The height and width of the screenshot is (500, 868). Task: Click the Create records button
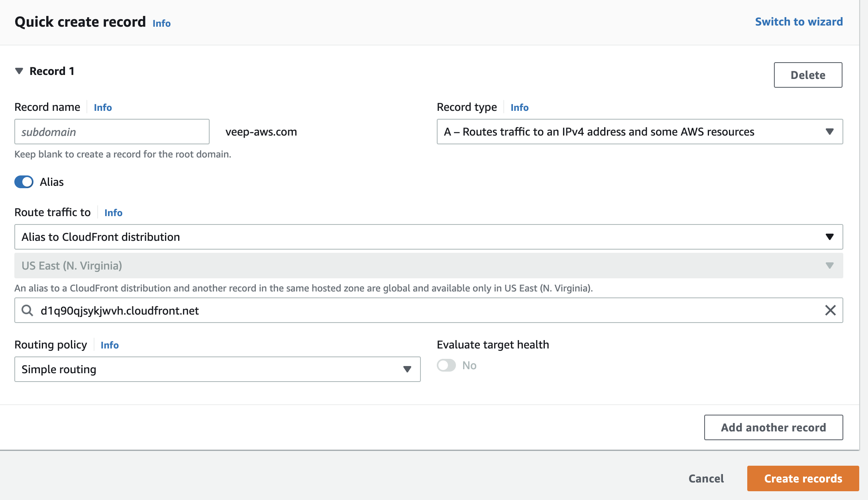click(802, 478)
